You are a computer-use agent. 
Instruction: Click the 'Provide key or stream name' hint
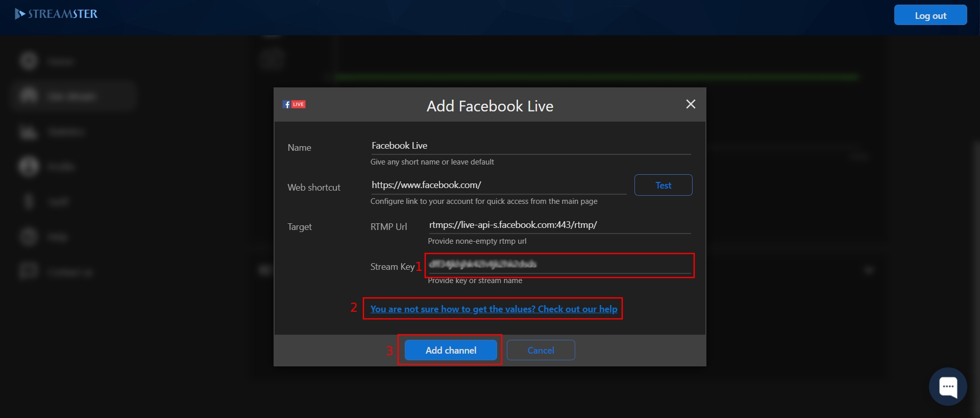[x=475, y=281]
